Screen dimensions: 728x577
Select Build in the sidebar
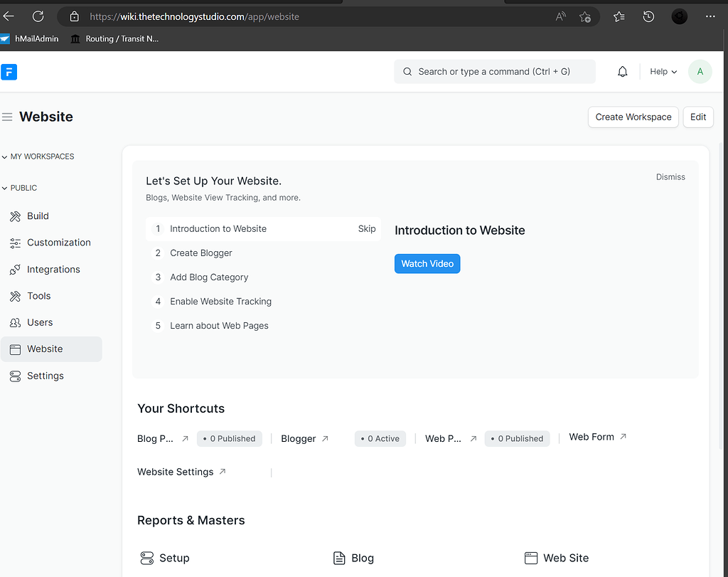click(39, 216)
